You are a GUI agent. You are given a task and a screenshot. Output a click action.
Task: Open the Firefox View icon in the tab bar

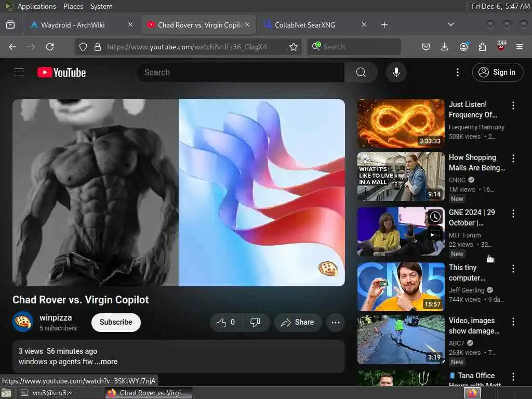10,25
